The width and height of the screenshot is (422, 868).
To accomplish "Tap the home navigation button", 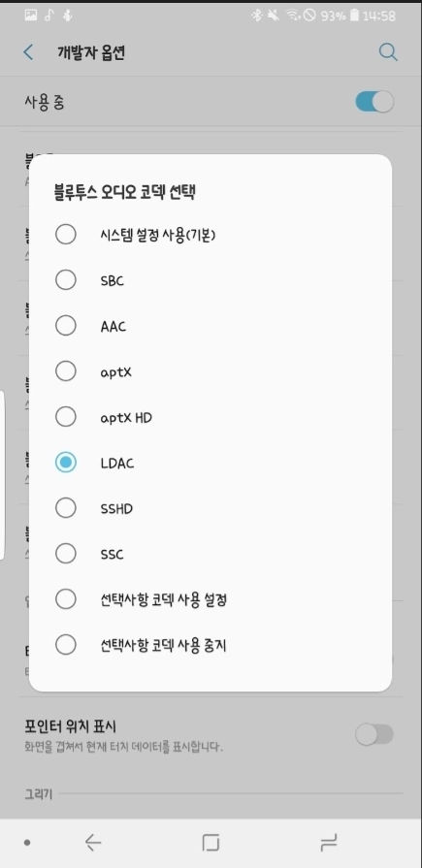I will coord(211,843).
